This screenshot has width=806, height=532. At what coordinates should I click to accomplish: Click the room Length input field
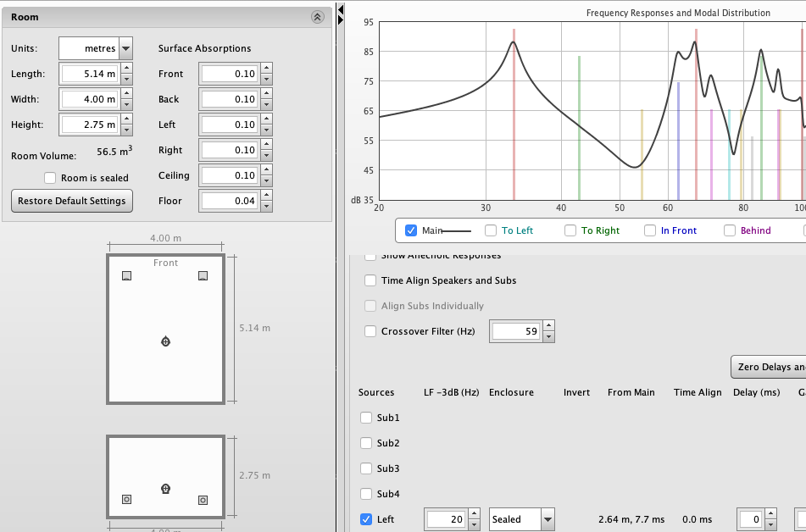pyautogui.click(x=89, y=74)
